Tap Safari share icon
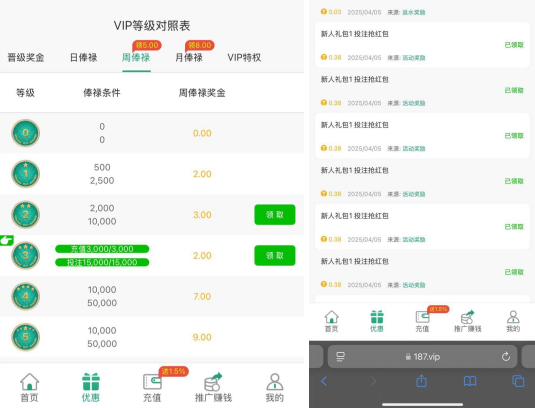 422,381
